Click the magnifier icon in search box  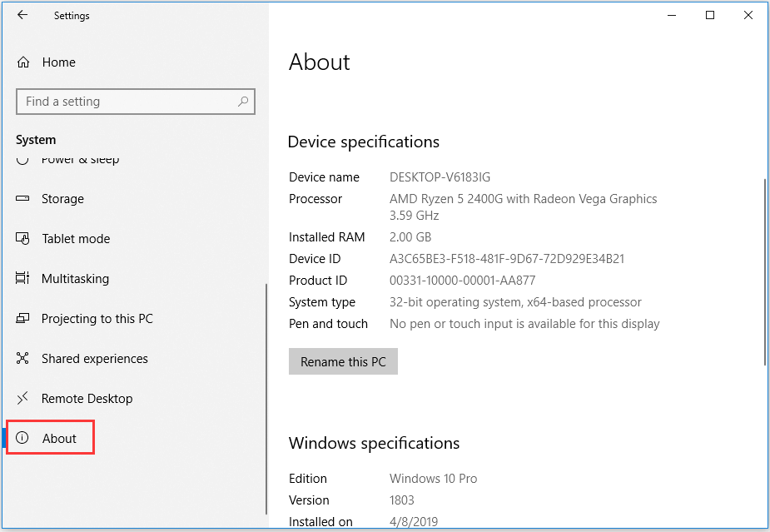click(x=243, y=102)
